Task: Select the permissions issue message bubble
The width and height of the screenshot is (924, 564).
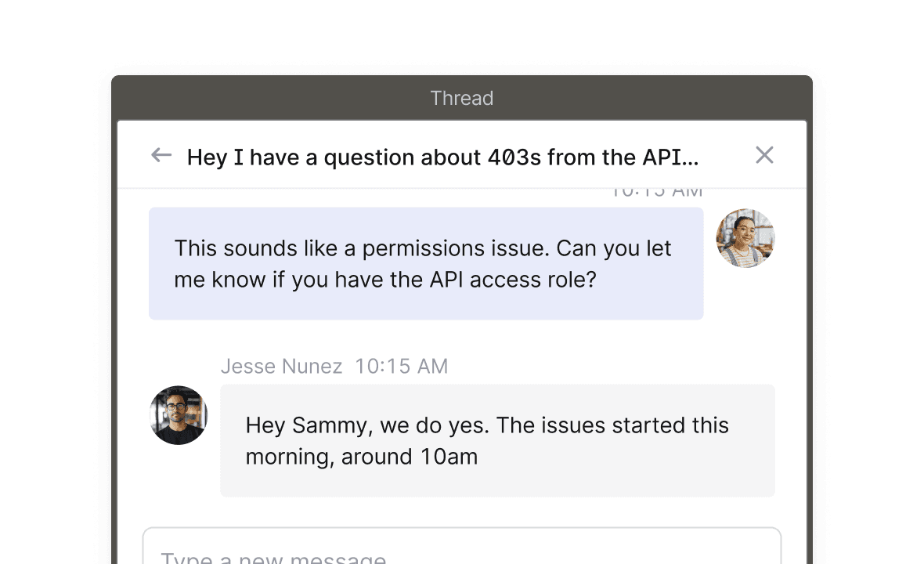Action: pos(426,264)
